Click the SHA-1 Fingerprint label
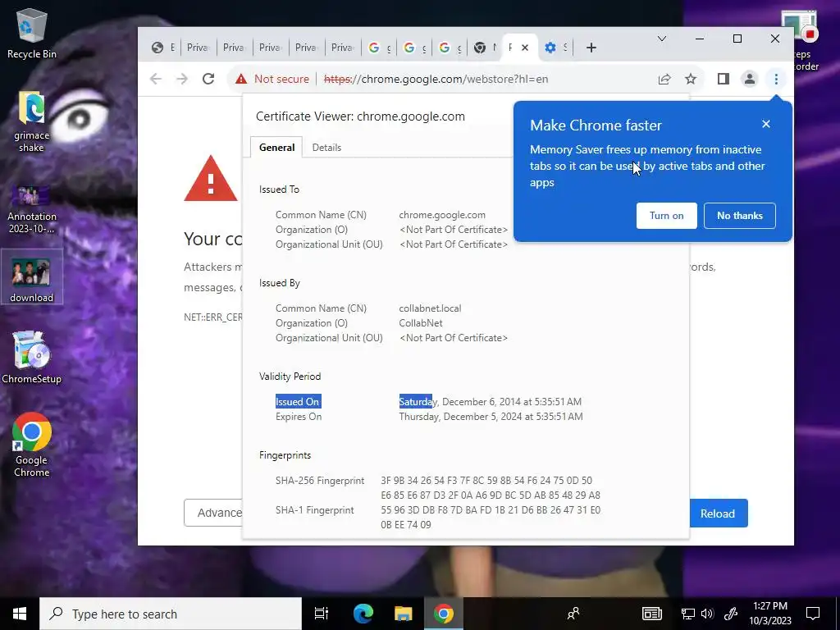This screenshot has width=840, height=630. pyautogui.click(x=314, y=510)
